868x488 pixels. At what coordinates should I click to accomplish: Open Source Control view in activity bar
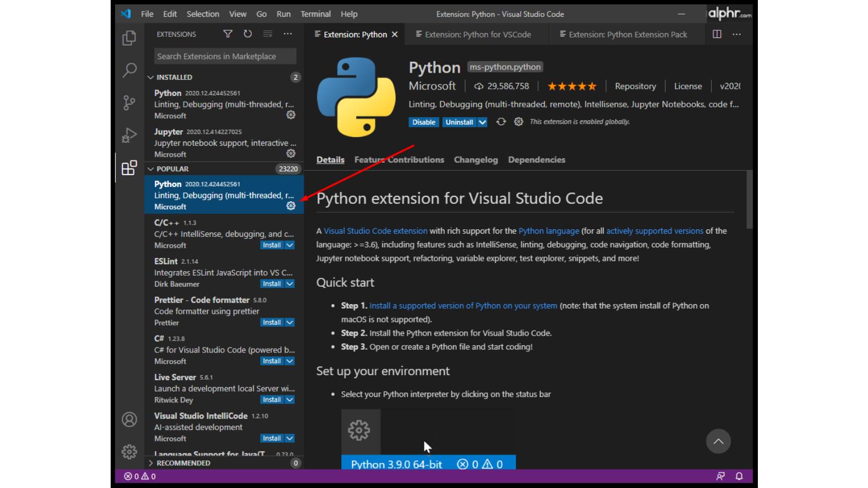[129, 102]
